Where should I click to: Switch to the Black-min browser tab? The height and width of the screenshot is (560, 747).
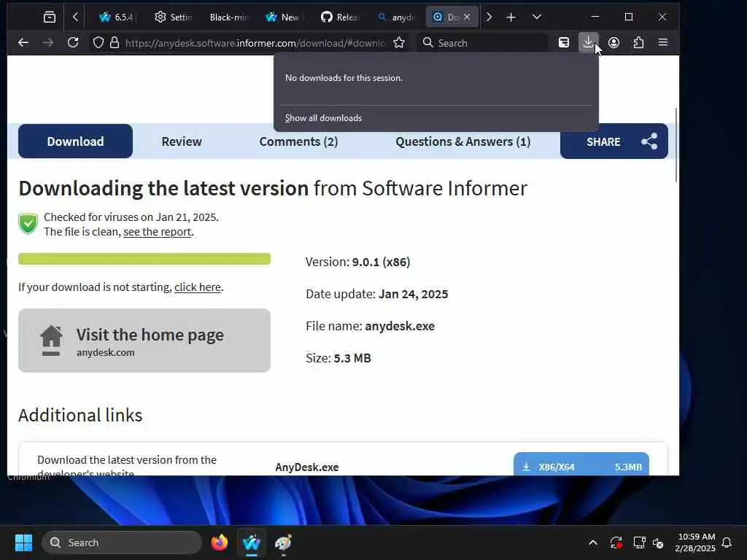point(228,17)
